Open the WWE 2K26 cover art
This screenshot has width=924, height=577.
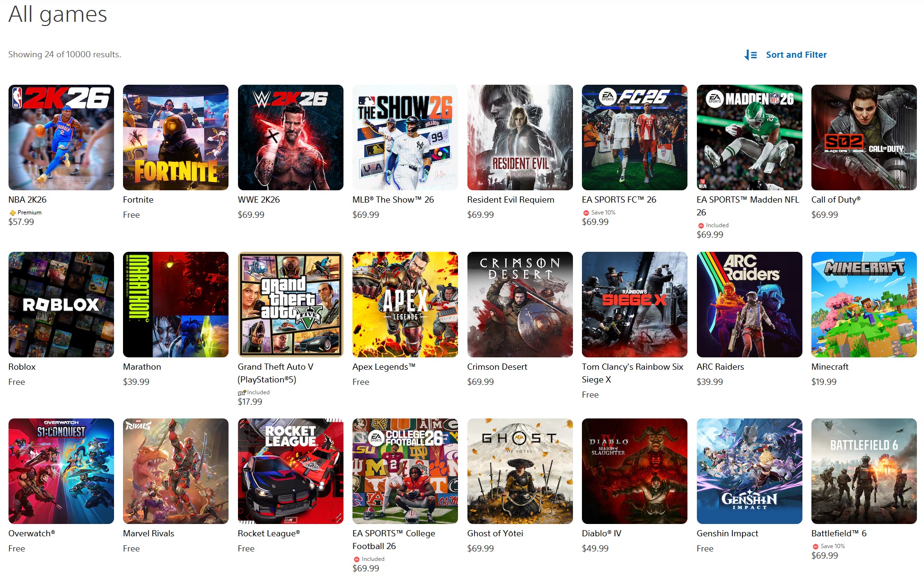coord(290,137)
